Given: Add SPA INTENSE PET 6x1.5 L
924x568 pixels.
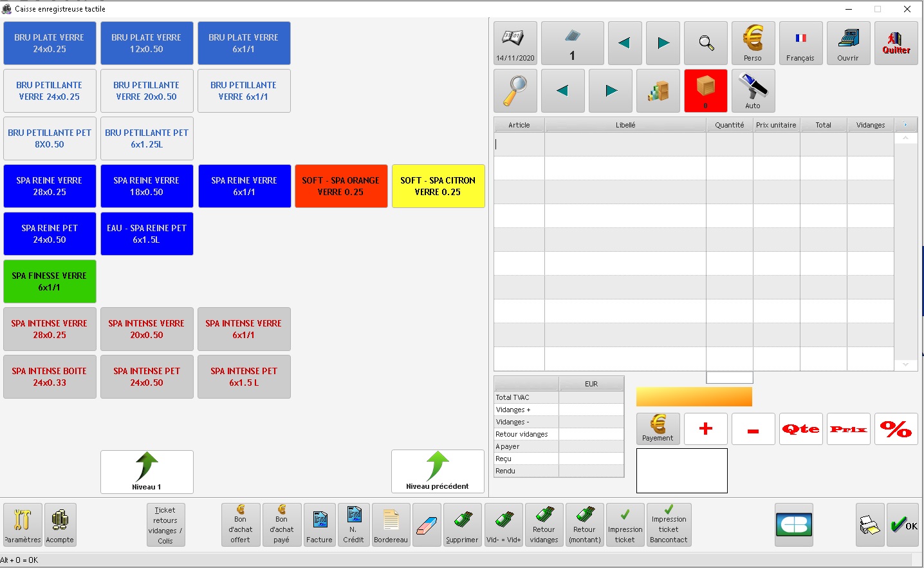Looking at the screenshot, I should pos(244,377).
